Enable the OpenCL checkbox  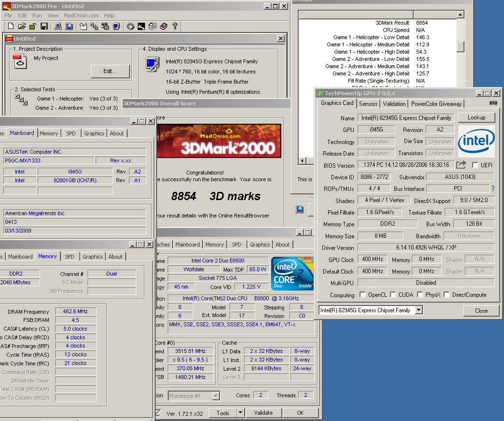click(362, 295)
